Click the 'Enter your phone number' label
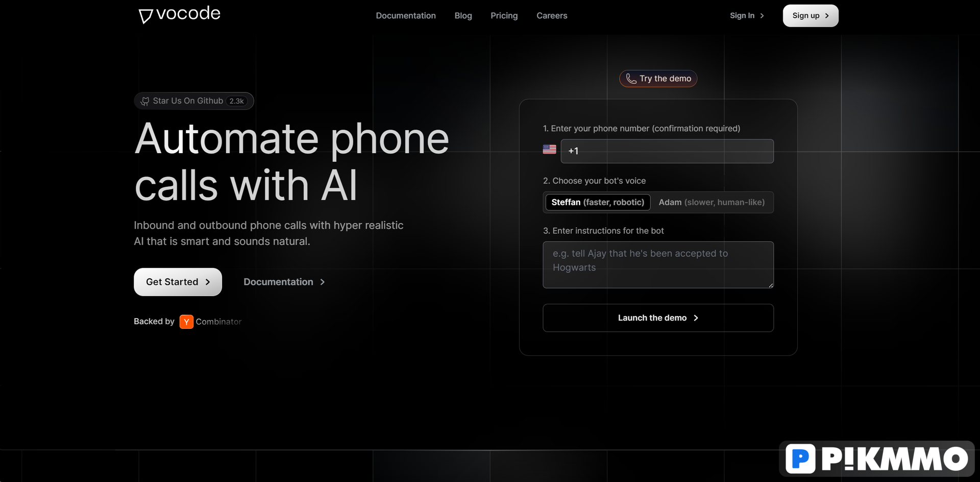Image resolution: width=980 pixels, height=482 pixels. click(642, 129)
